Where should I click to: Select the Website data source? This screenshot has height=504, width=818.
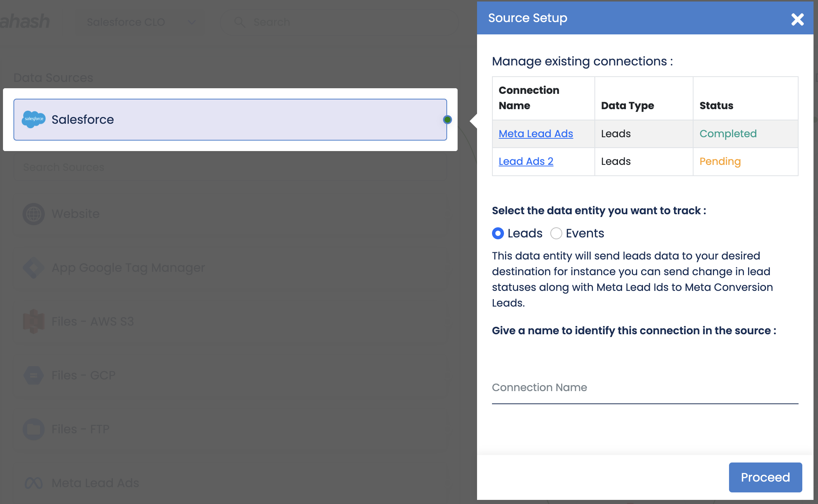click(230, 214)
